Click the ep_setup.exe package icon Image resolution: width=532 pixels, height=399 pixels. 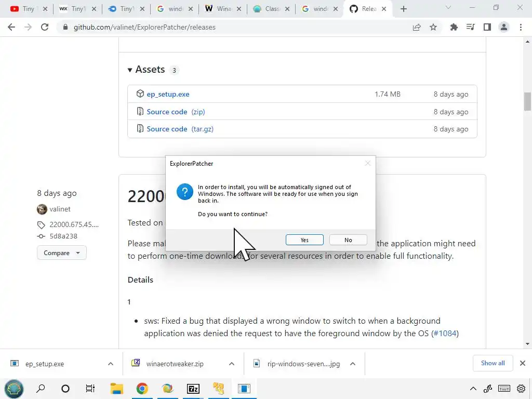coord(140,94)
